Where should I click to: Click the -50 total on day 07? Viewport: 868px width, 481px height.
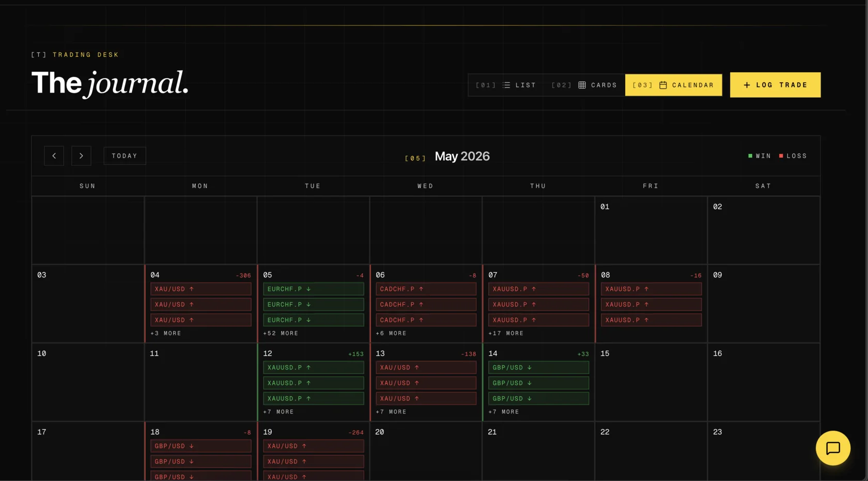(583, 276)
